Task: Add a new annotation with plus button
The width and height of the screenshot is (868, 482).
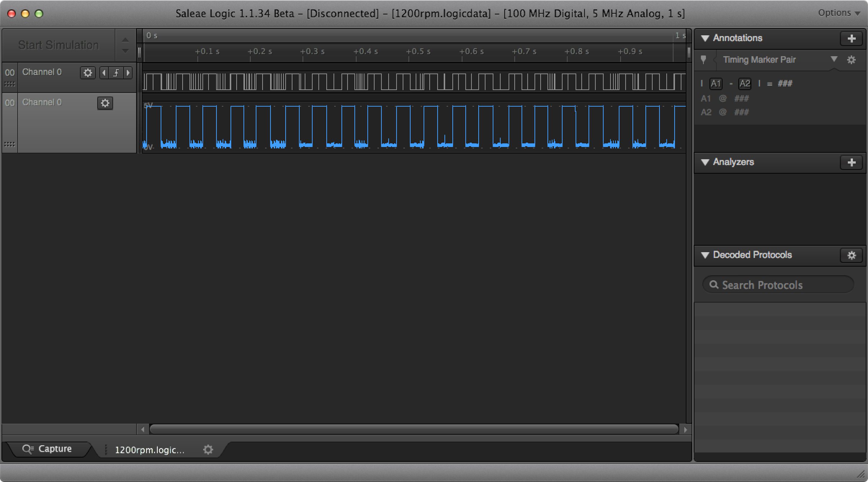Action: (x=851, y=39)
